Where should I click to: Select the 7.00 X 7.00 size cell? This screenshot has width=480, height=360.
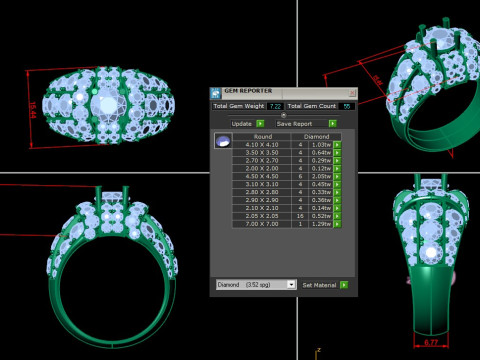coord(262,224)
